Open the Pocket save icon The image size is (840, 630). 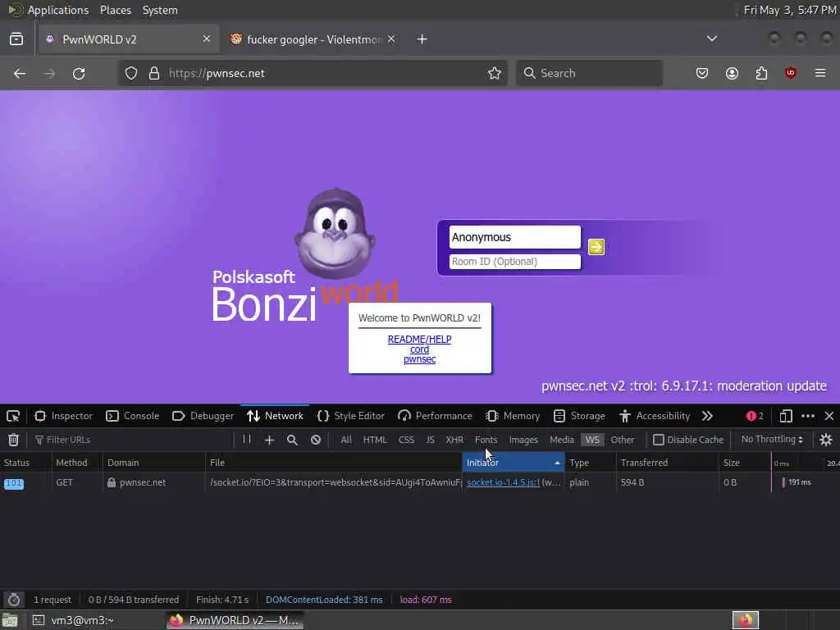(702, 73)
